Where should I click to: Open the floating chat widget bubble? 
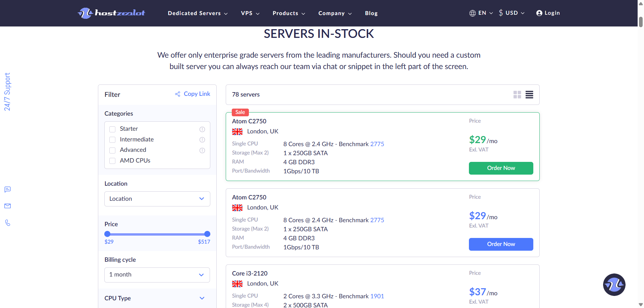[614, 285]
